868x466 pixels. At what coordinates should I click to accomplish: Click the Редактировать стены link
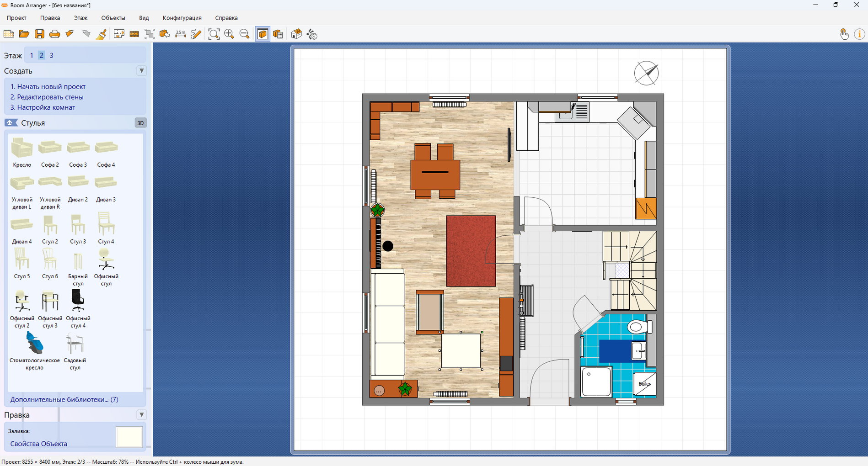47,97
